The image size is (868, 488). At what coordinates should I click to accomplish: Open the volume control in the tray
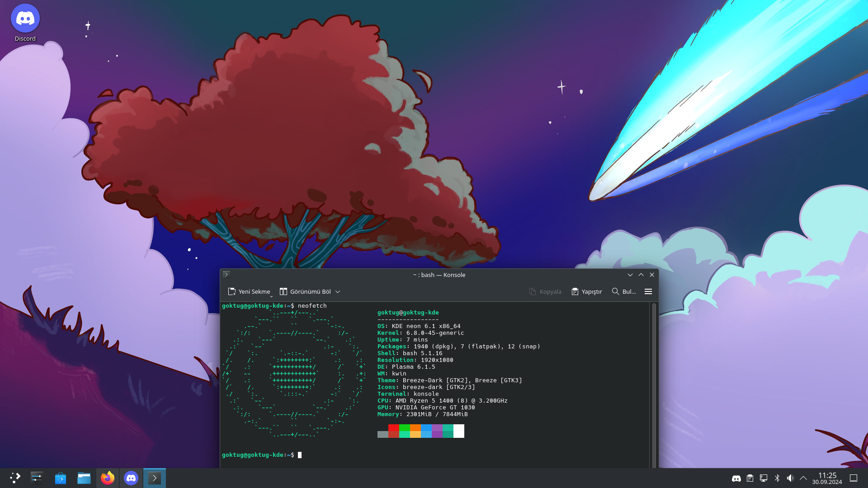tap(790, 478)
